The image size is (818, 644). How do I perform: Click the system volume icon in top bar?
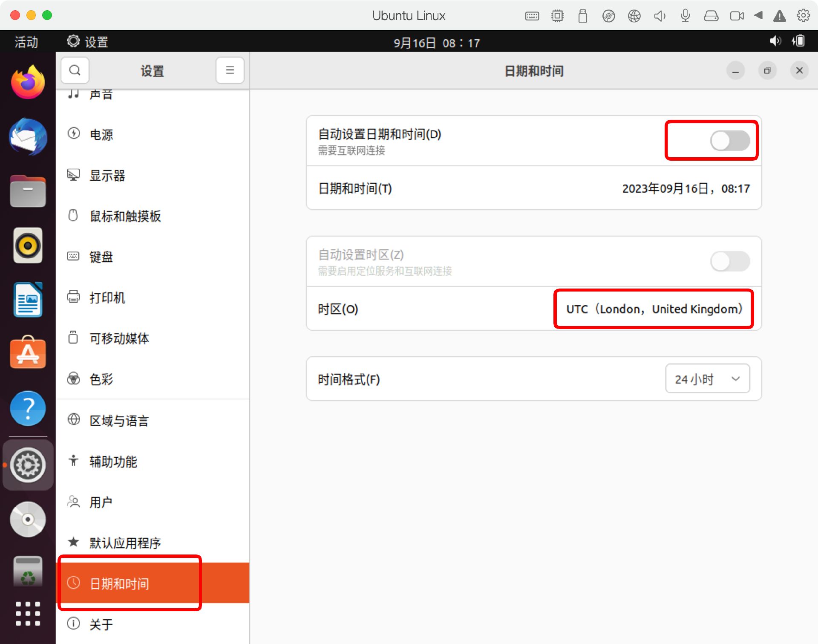point(775,41)
